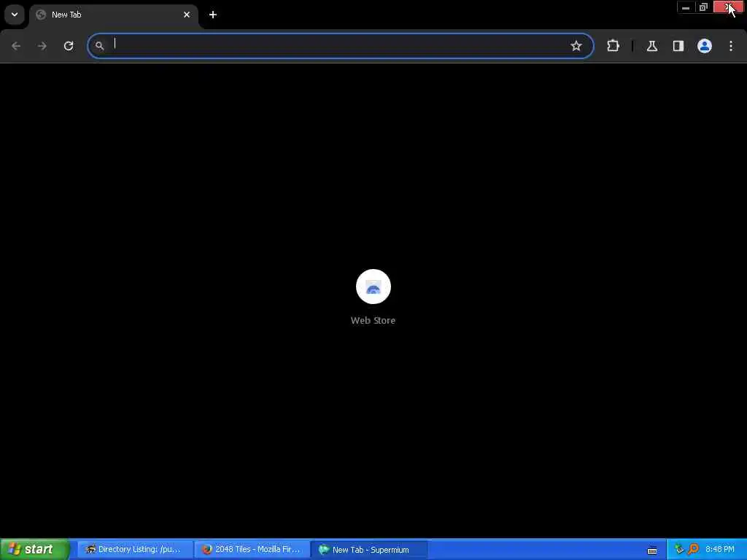Screen dimensions: 747x560
Task: Click the search magnifier in address bar
Action: (x=99, y=46)
